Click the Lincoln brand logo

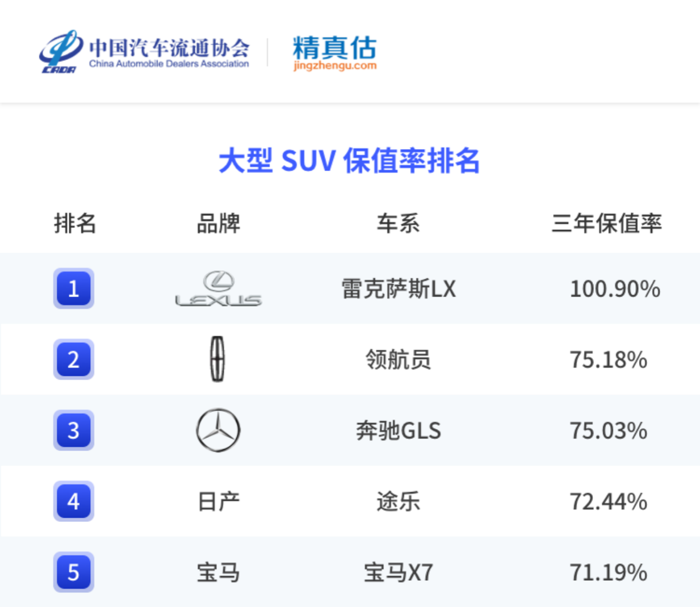218,359
